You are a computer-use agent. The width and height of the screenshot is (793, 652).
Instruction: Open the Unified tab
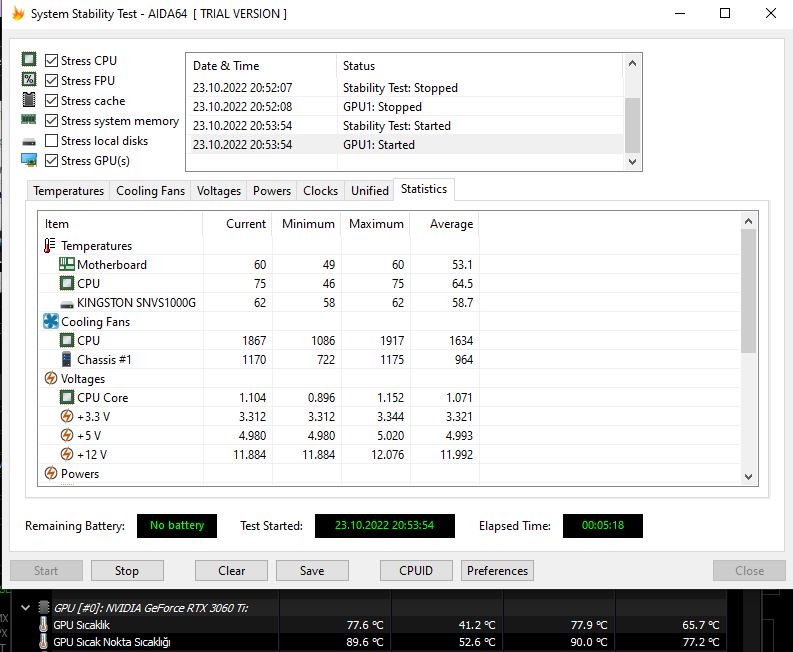click(370, 191)
